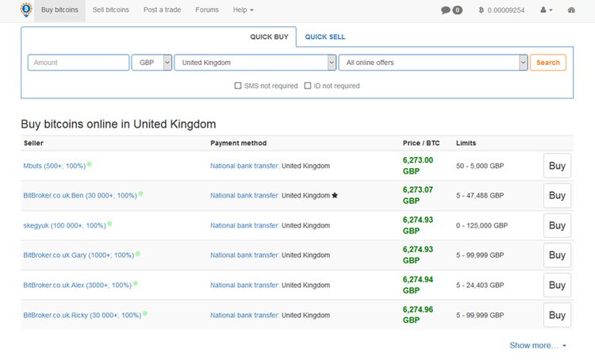The height and width of the screenshot is (364, 595).
Task: Click the dashboard gauge icon
Action: (571, 10)
